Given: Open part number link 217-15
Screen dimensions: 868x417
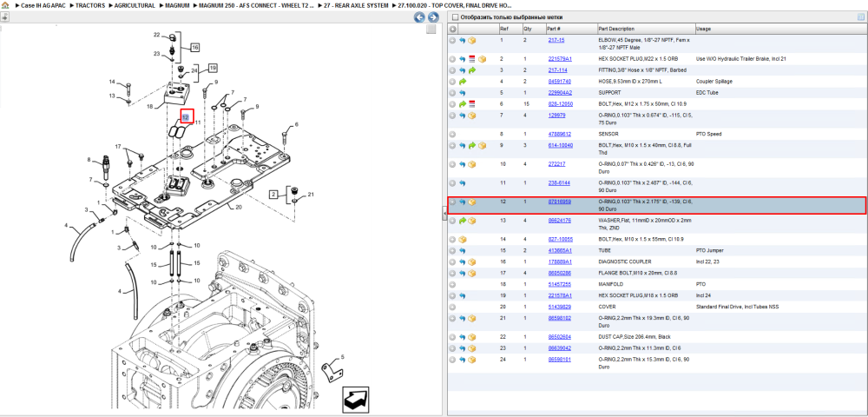Looking at the screenshot, I should pyautogui.click(x=556, y=41).
